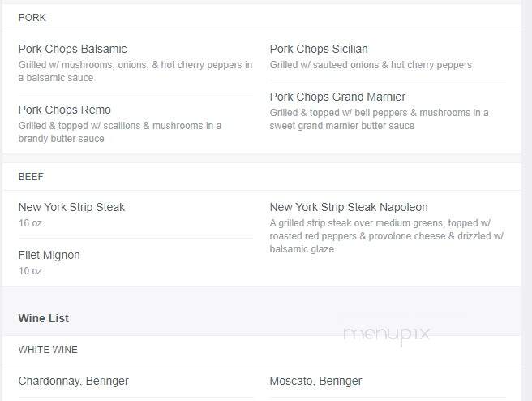Screen dimensions: 532x401
Task: Click the Chardonnay, Beringer wine
Action: (74, 381)
